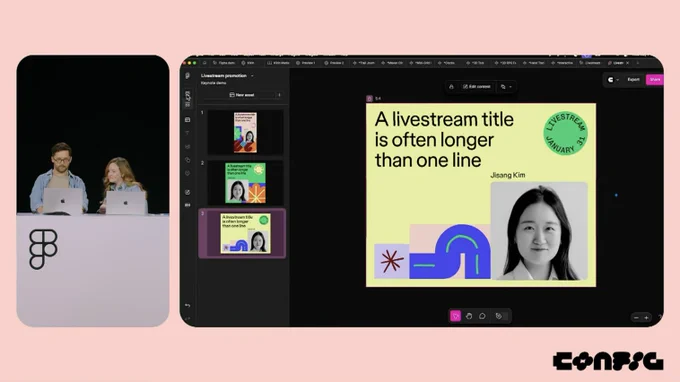This screenshot has width=680, height=382.
Task: Click the heart-shaped icon in the left rail
Action: tap(187, 173)
